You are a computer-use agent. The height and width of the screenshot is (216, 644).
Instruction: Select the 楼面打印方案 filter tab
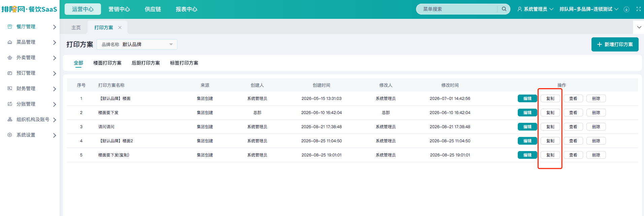(107, 63)
